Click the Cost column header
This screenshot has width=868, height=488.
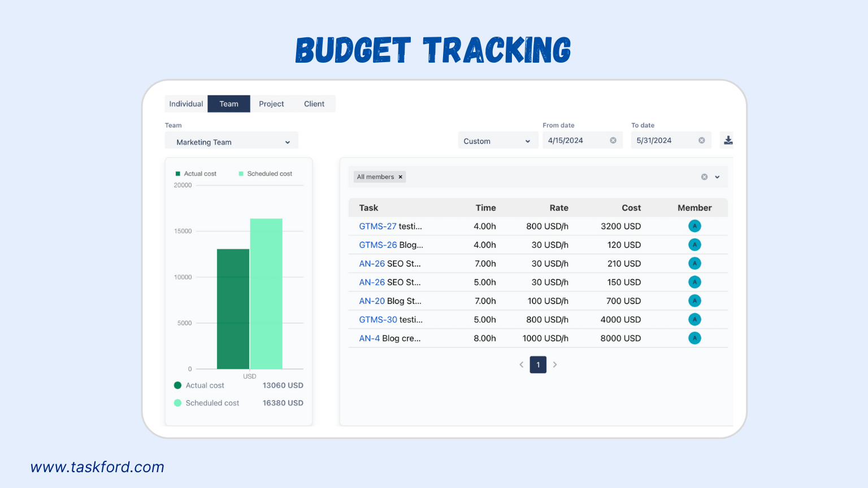(x=631, y=208)
